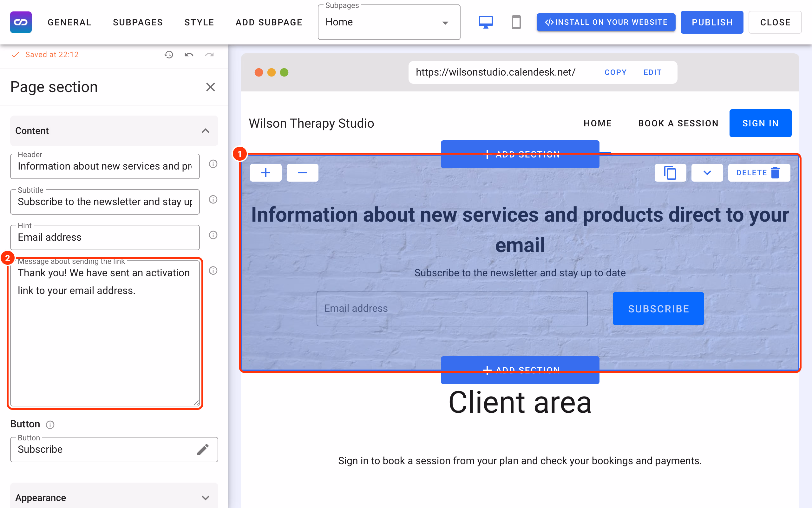Show info for the Subtitle field
The image size is (812, 508).
pos(213,200)
